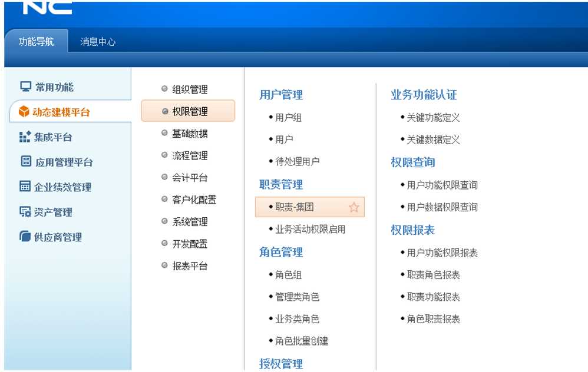Open the 常用功能 sidebar section
Image resolution: width=588 pixels, height=372 pixels.
point(54,87)
